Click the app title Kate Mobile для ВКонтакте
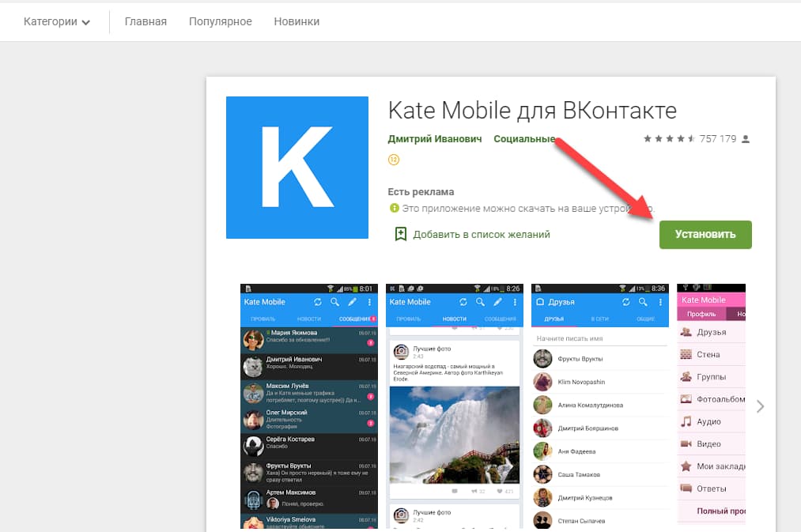 532,111
